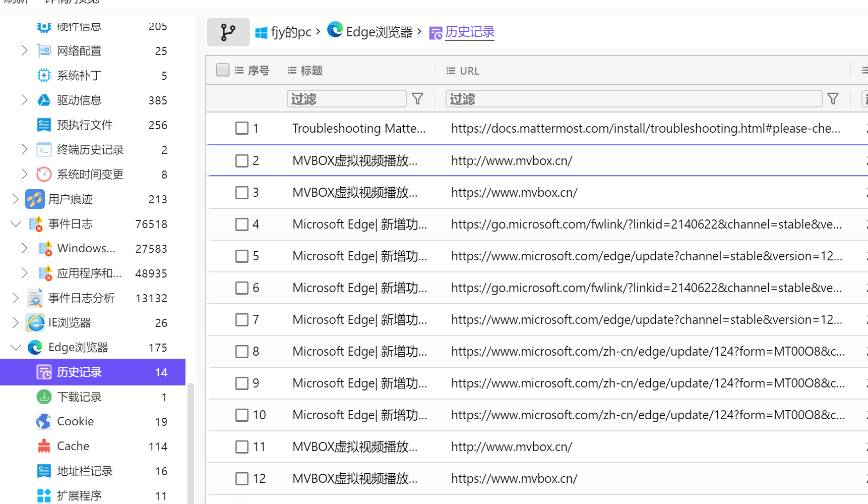Click the Windows logo next to fjy的pc
The image size is (868, 504).
[261, 33]
